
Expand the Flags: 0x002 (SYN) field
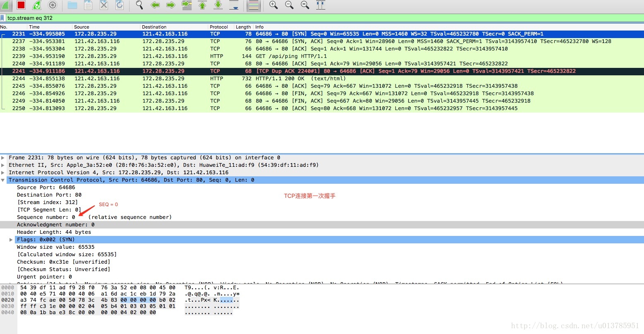click(x=11, y=240)
